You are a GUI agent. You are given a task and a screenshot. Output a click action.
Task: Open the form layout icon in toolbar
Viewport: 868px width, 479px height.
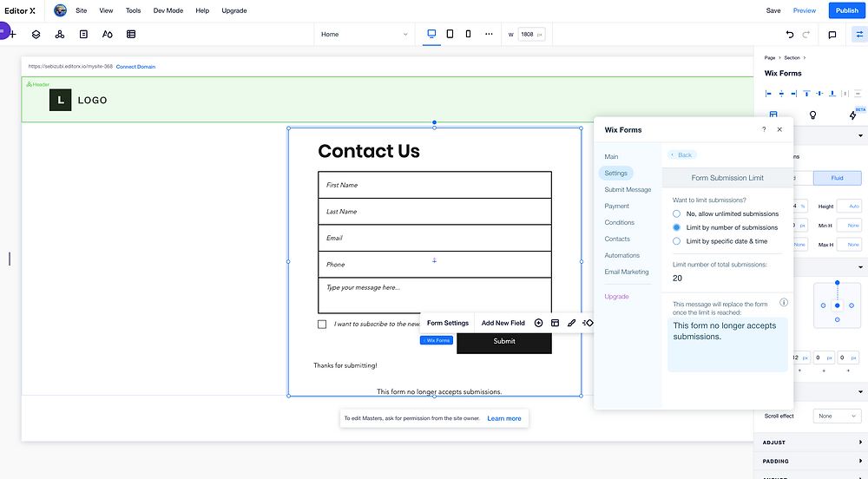point(556,323)
